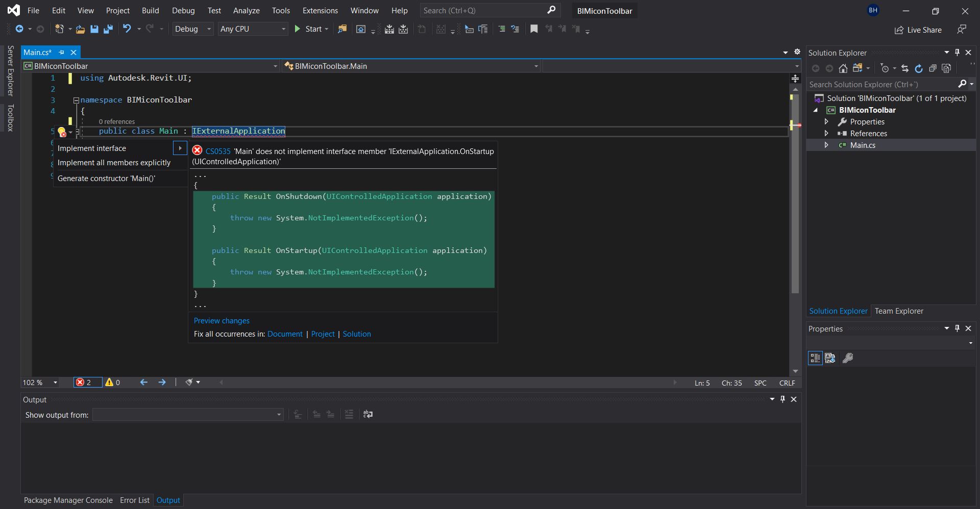Viewport: 980px width, 509px height.
Task: Click Preview changes in the fix popup
Action: click(x=222, y=320)
